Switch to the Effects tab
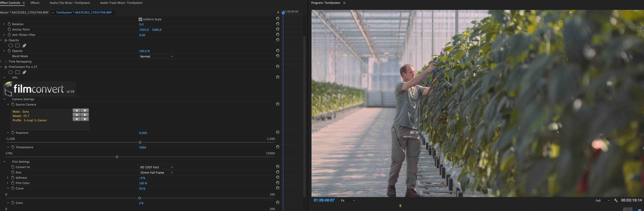 (35, 3)
